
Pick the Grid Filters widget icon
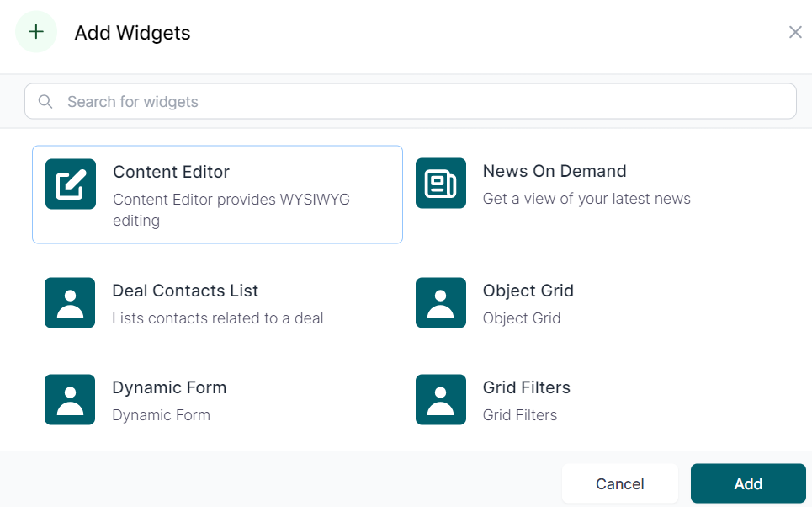click(441, 400)
